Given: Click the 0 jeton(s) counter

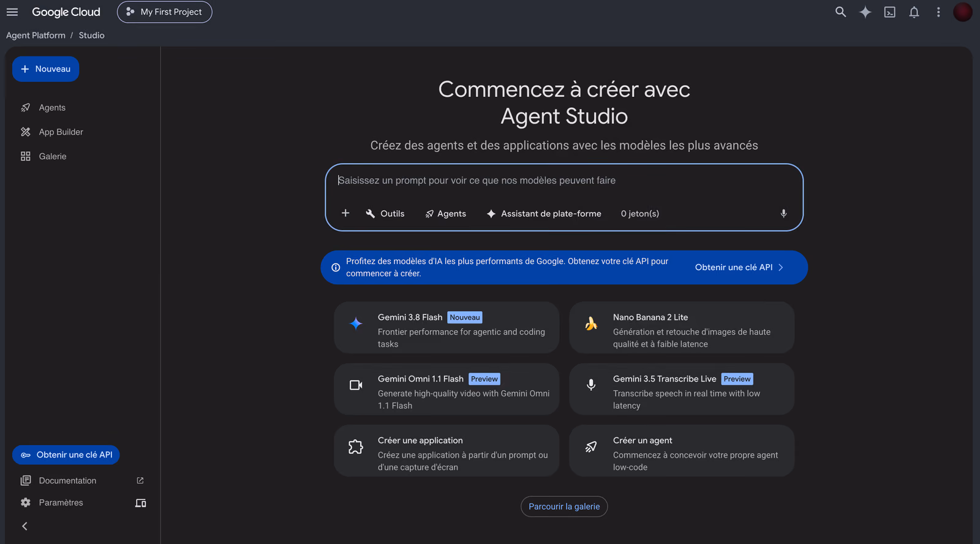Looking at the screenshot, I should [640, 214].
